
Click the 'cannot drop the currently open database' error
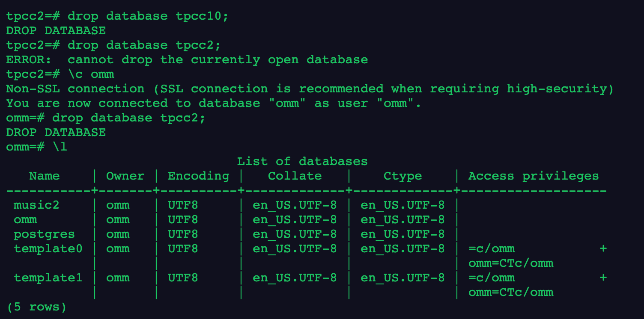[218, 60]
